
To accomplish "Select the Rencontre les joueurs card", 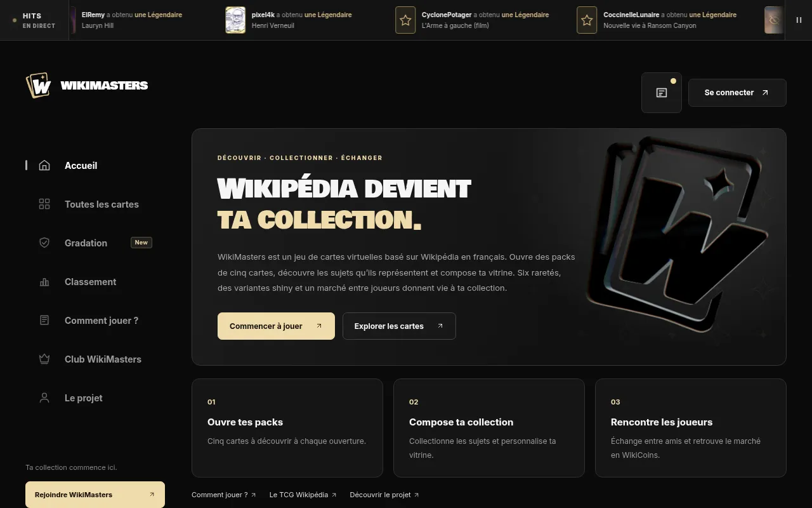I will [691, 428].
